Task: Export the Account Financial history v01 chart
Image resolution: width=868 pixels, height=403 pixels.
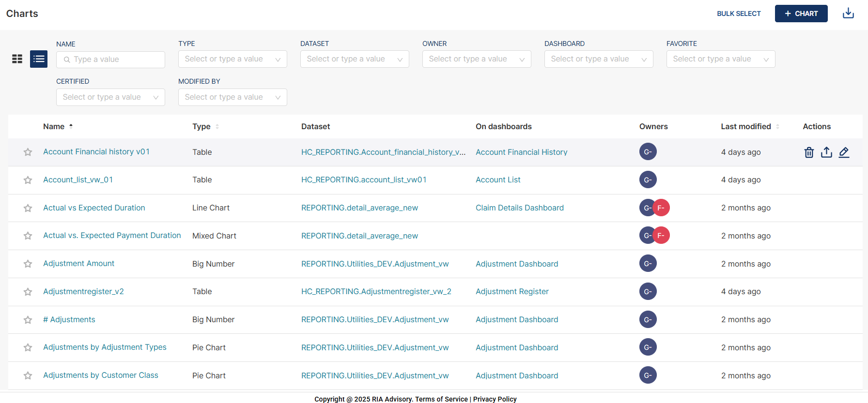Action: click(826, 152)
